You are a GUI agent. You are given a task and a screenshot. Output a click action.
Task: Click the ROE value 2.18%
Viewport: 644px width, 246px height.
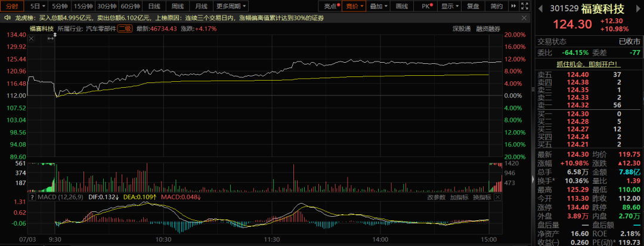[631, 233]
